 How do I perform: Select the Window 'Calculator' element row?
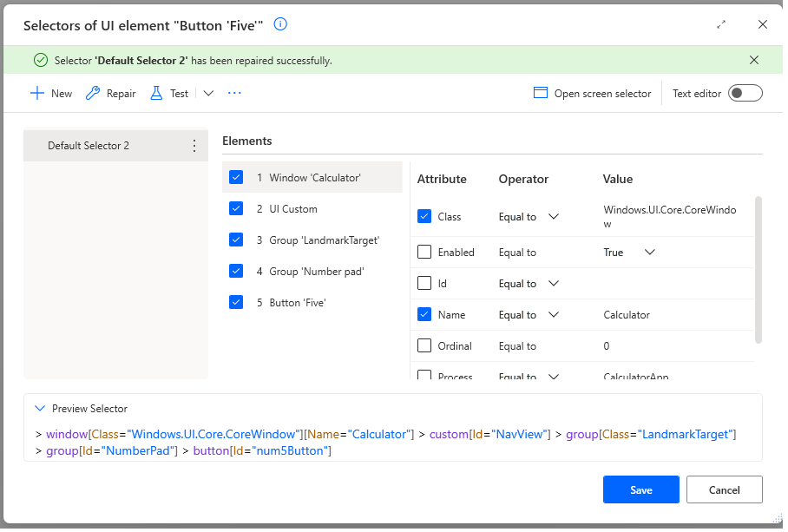[312, 177]
